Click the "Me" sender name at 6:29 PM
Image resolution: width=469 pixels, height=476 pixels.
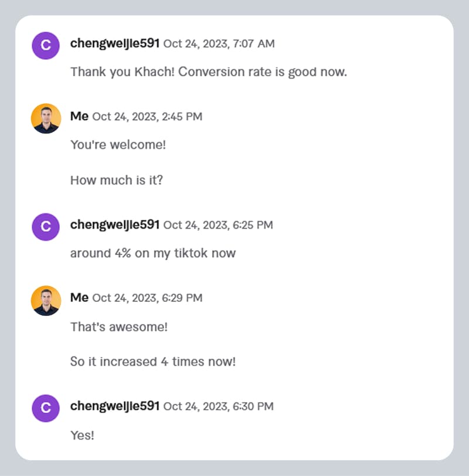[79, 298]
